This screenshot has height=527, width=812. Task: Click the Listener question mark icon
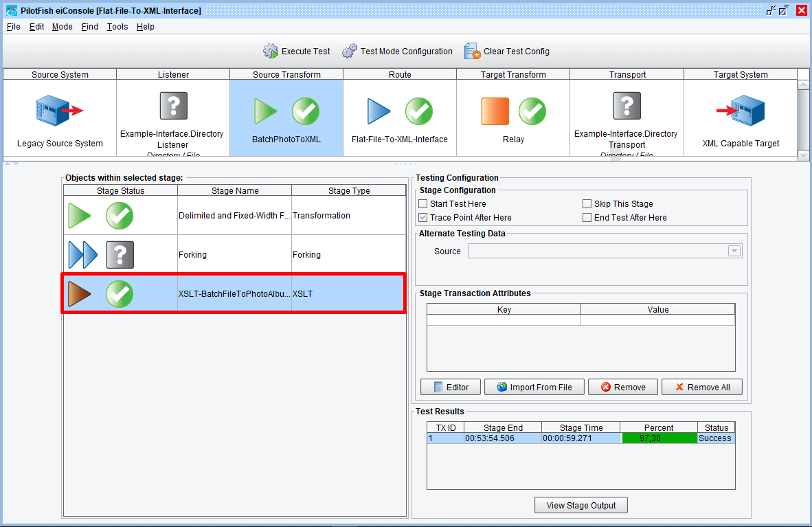pos(174,106)
